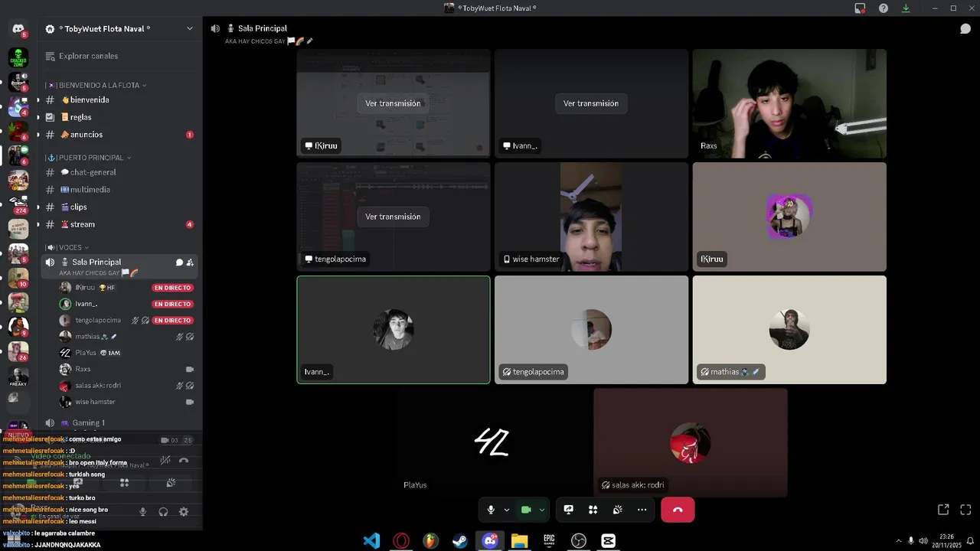
Task: Open File Explorer from taskbar
Action: pos(519,541)
